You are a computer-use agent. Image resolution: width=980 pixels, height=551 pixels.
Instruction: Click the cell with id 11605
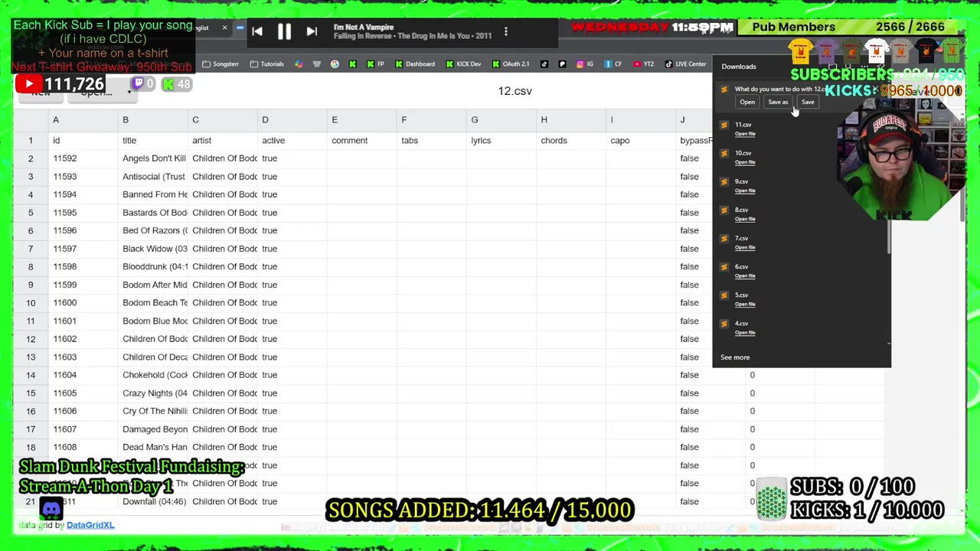[83, 393]
